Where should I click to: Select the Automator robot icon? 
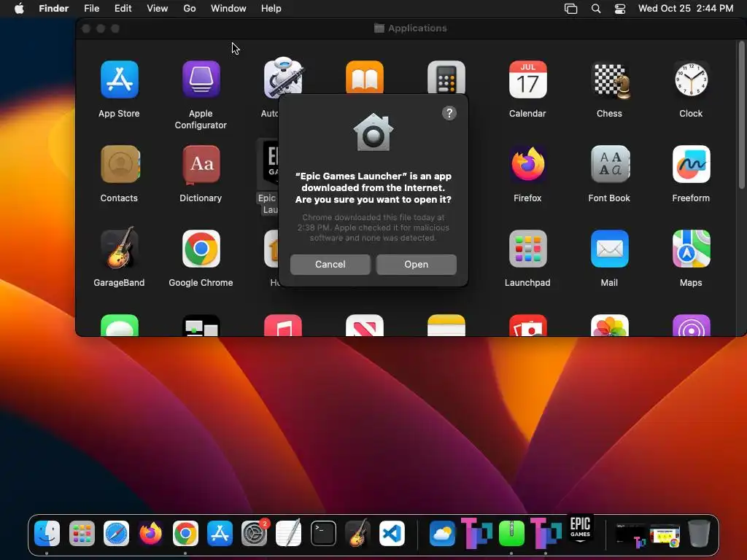pos(284,76)
